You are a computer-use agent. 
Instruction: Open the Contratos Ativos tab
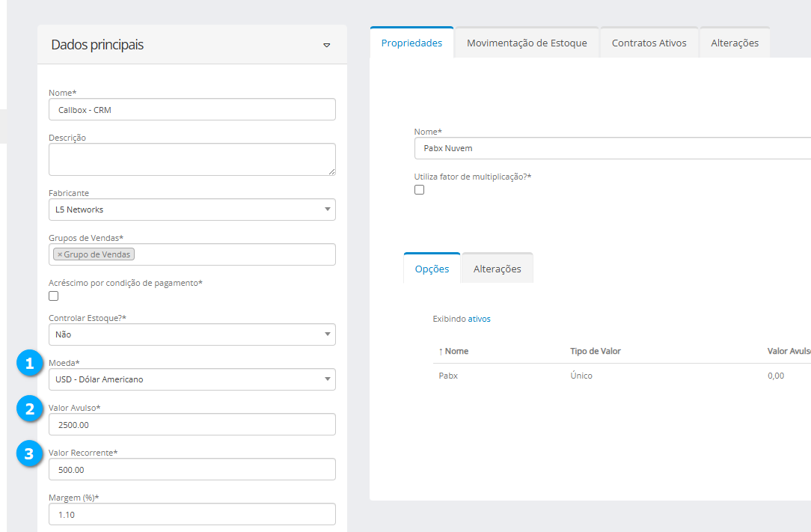click(x=649, y=43)
